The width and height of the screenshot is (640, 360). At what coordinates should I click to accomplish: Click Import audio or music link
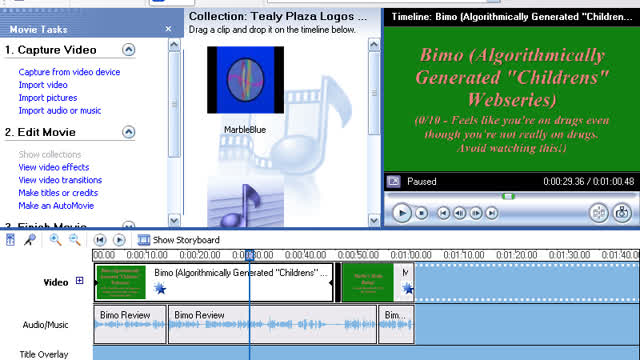coord(60,111)
